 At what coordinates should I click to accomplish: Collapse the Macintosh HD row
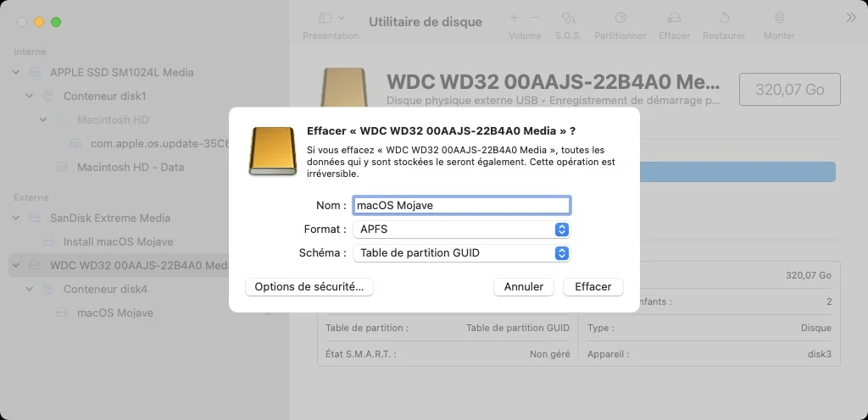(x=43, y=120)
